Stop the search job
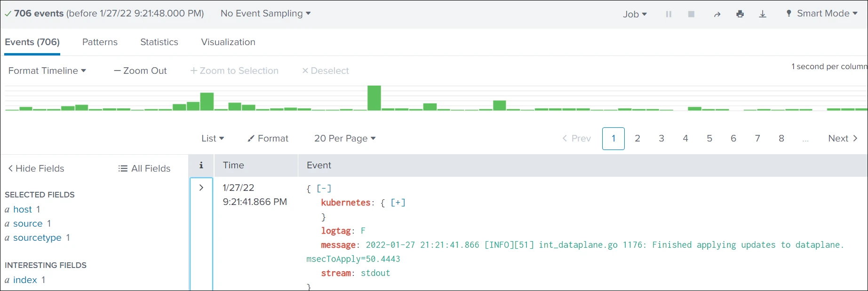Screen dimensions: 868x291 tap(691, 14)
